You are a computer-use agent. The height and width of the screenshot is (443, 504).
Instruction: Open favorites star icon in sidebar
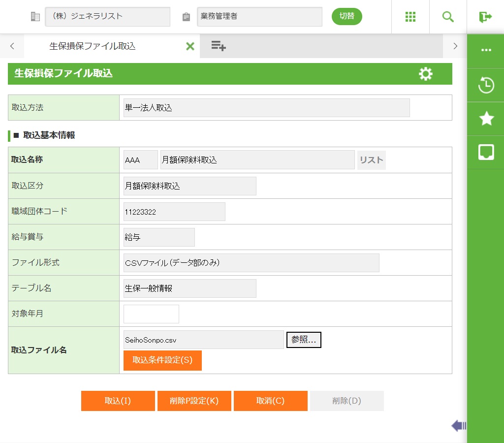pos(486,119)
